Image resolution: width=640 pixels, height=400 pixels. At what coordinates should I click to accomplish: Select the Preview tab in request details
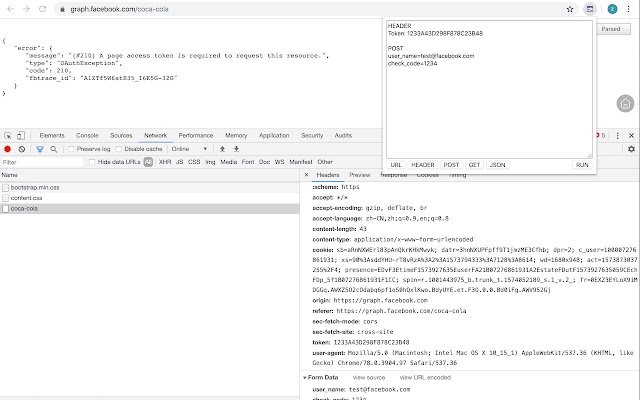pos(360,175)
